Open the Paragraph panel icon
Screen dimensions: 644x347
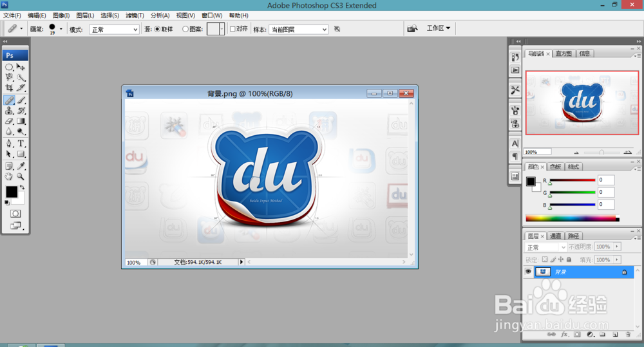(515, 156)
